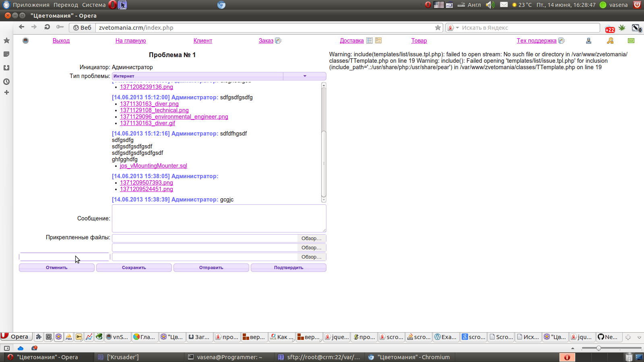Open the history clock panel icon

click(6, 82)
